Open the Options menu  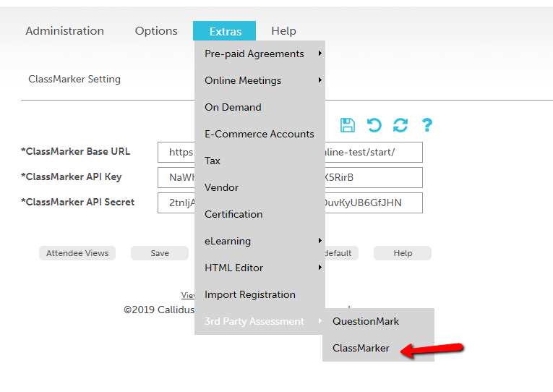[156, 31]
